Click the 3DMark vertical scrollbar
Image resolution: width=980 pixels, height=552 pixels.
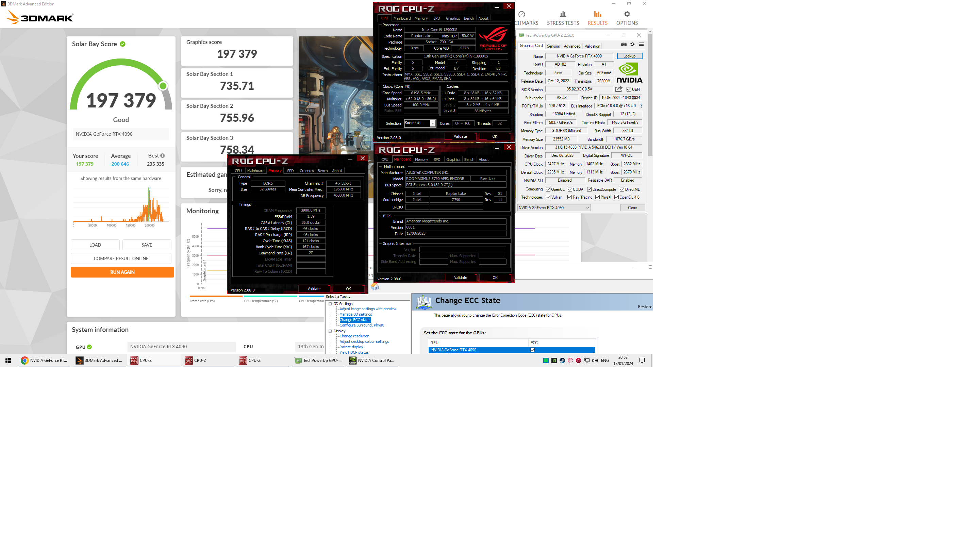pos(650,95)
